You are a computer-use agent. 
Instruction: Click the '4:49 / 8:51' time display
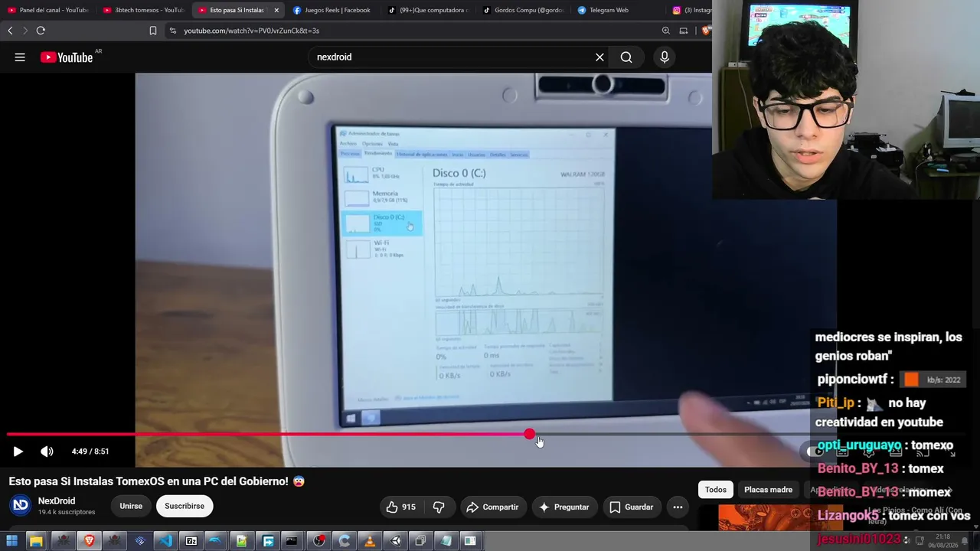(90, 452)
